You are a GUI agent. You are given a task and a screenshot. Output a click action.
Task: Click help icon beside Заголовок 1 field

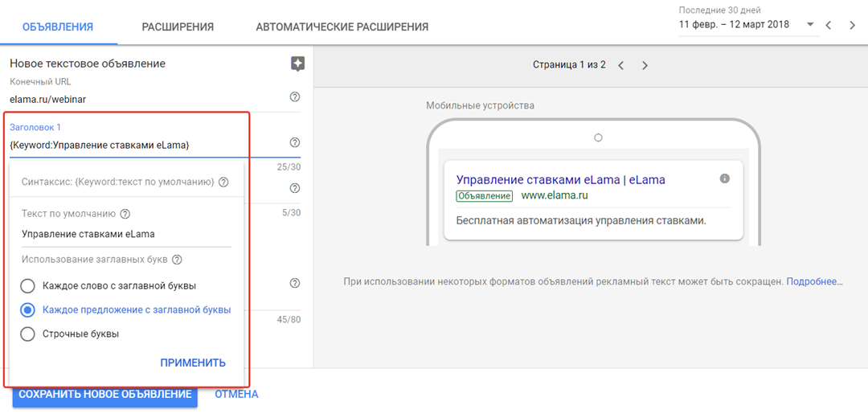tap(294, 143)
